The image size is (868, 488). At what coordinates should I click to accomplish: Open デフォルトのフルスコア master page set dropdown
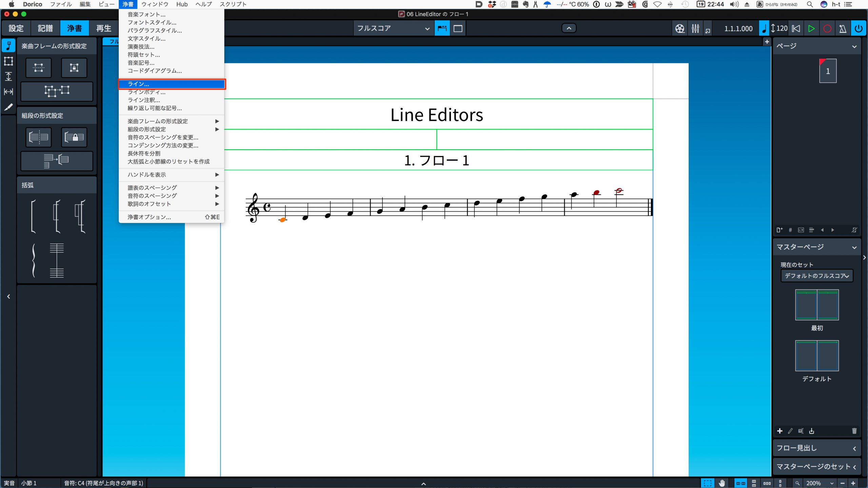(x=816, y=276)
